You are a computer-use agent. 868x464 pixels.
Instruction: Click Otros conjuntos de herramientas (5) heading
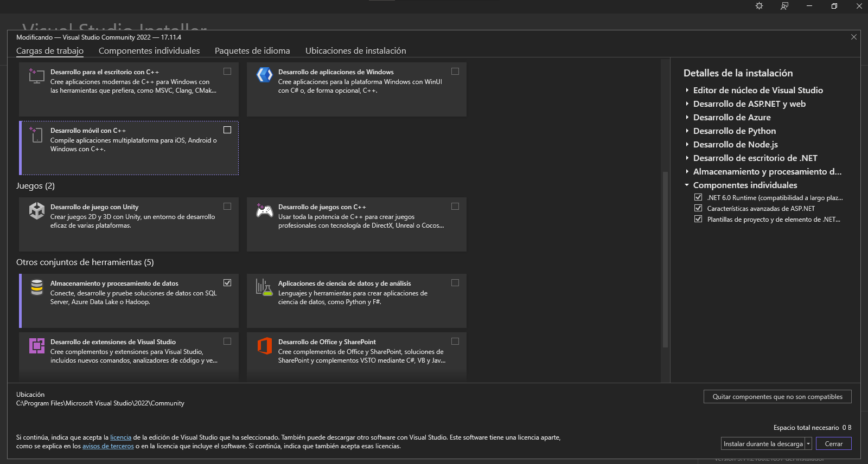tap(85, 262)
